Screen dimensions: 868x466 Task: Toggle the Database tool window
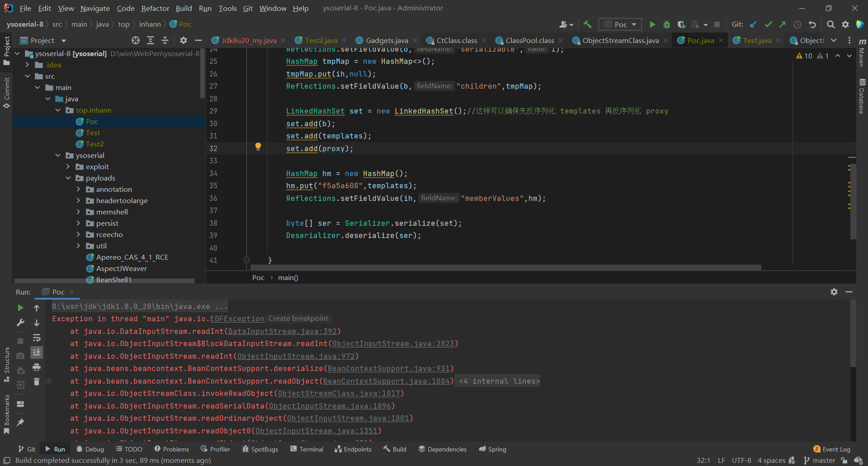[x=862, y=96]
